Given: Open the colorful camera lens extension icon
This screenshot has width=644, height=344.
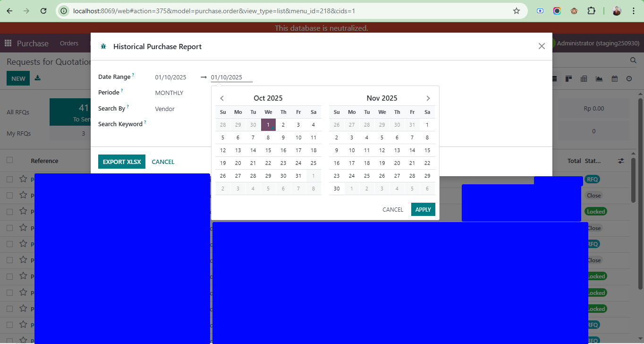Looking at the screenshot, I should pyautogui.click(x=557, y=11).
